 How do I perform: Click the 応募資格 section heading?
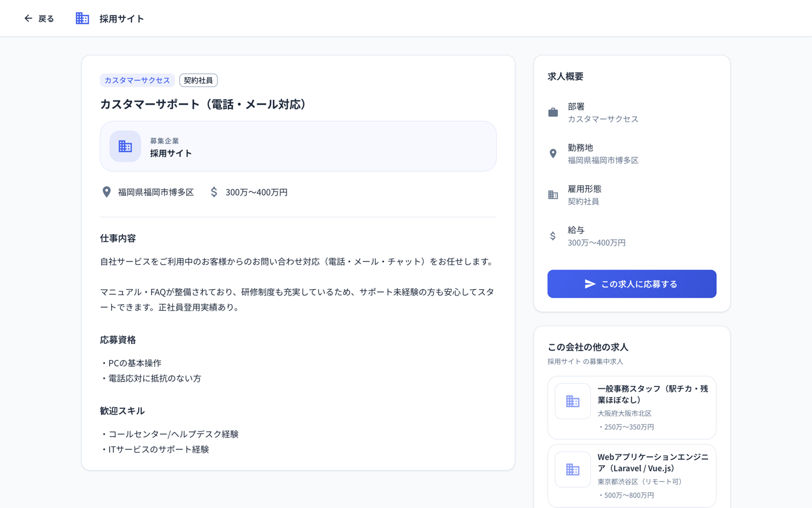[118, 340]
